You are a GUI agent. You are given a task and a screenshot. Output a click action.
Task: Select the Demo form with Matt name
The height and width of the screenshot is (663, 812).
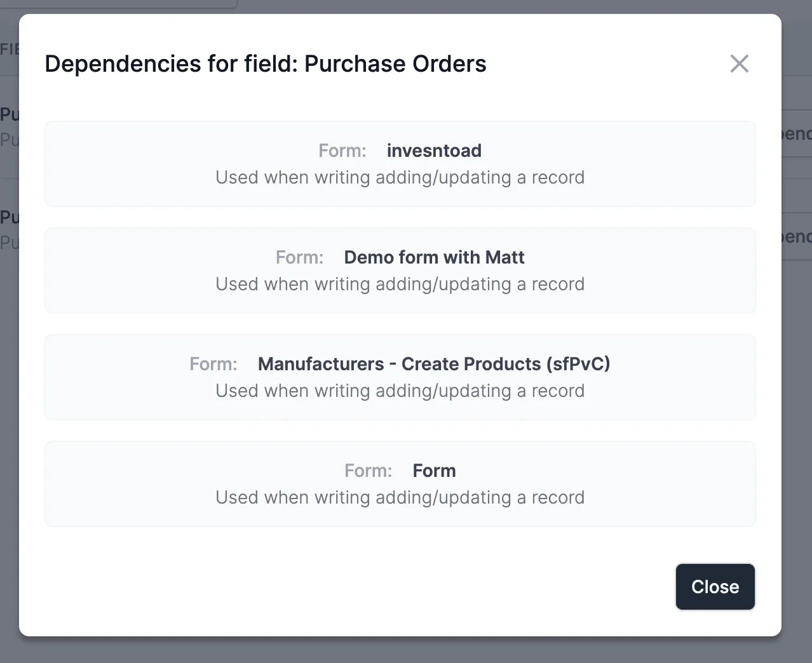tap(434, 257)
